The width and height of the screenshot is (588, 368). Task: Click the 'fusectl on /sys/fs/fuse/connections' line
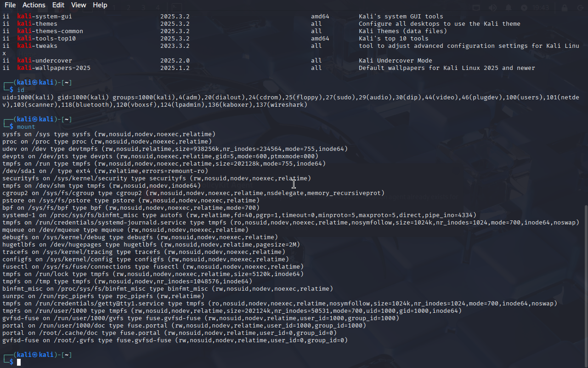(x=153, y=266)
